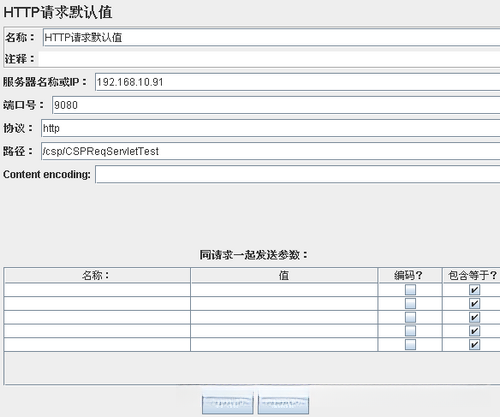Click the 名称 column header in parameters table
This screenshot has height=417, width=500.
pyautogui.click(x=97, y=275)
